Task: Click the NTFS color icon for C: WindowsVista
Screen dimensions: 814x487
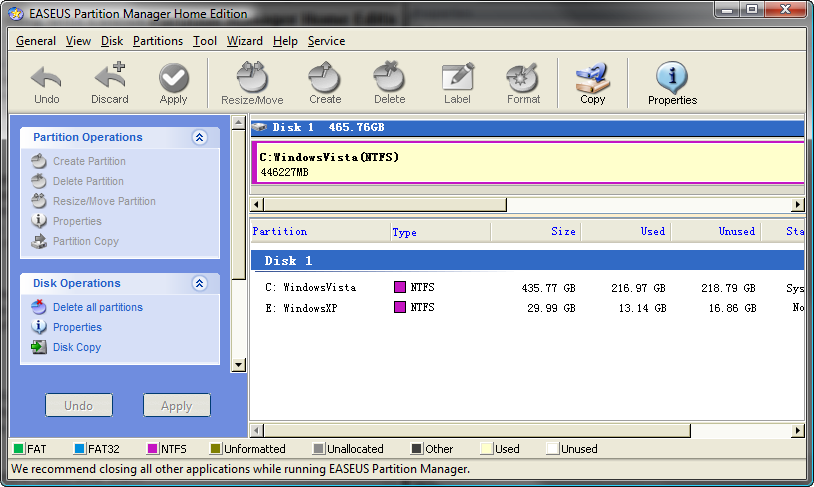Action: point(400,287)
